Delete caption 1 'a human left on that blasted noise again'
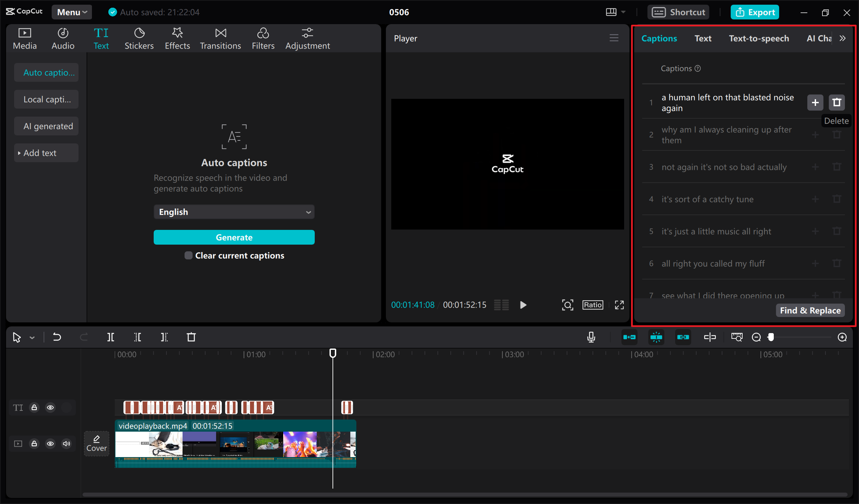The image size is (859, 504). (837, 102)
